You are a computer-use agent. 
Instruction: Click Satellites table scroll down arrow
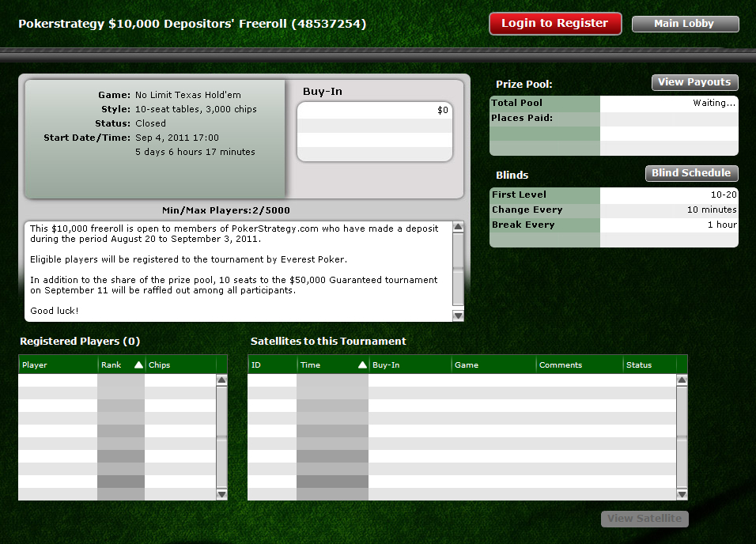pyautogui.click(x=682, y=494)
